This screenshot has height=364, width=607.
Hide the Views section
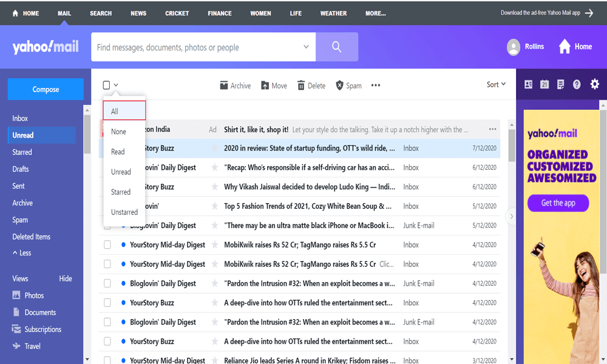(x=66, y=278)
